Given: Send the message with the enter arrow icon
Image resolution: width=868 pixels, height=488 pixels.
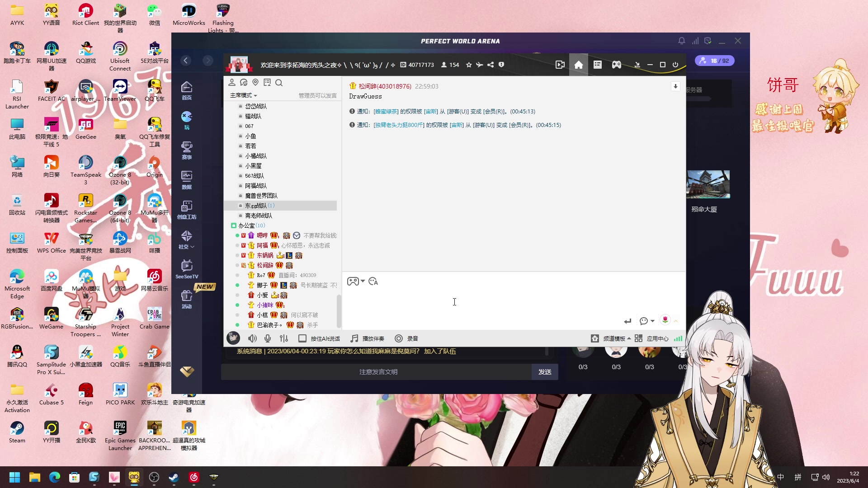Looking at the screenshot, I should click(627, 321).
